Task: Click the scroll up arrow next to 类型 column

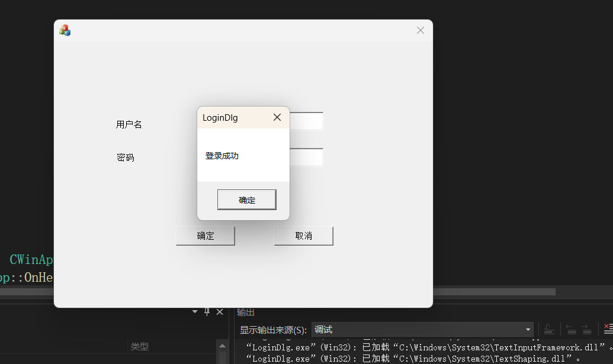Action: [223, 346]
